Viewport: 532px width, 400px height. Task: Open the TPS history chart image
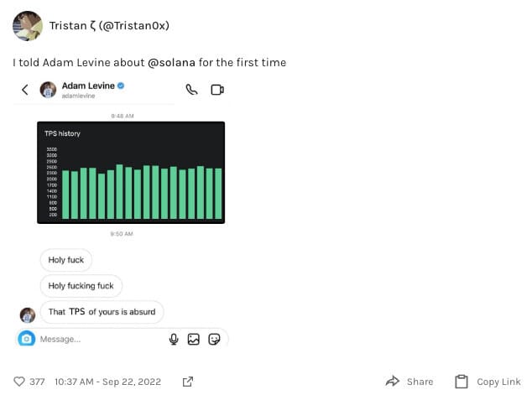tap(131, 173)
